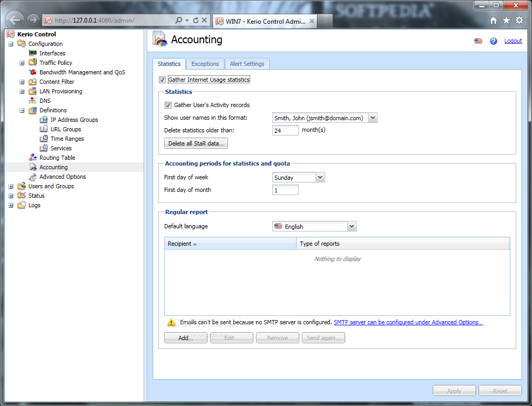The image size is (532, 406).
Task: Click the Traffic Policy folder icon
Action: (33, 63)
